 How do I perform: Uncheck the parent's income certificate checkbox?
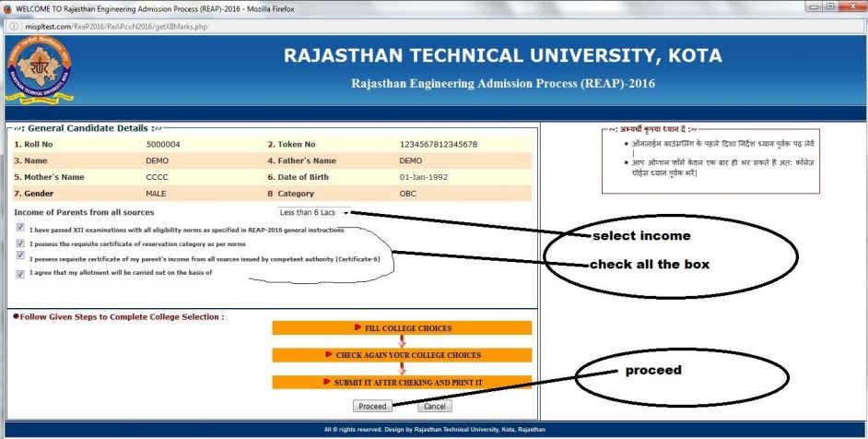20,257
